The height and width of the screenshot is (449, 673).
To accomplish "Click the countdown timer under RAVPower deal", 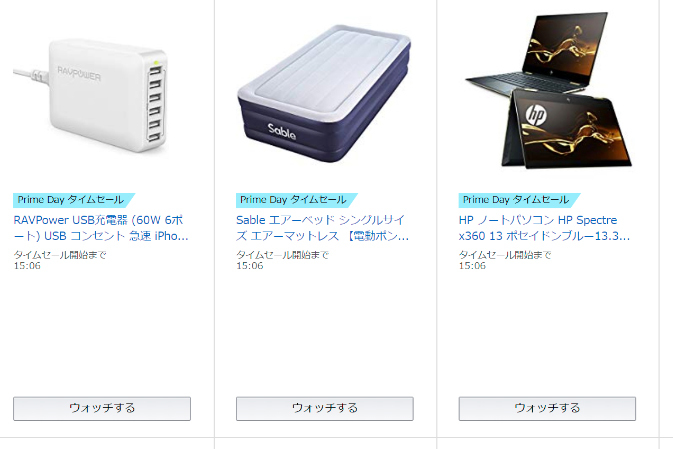I will point(27,266).
